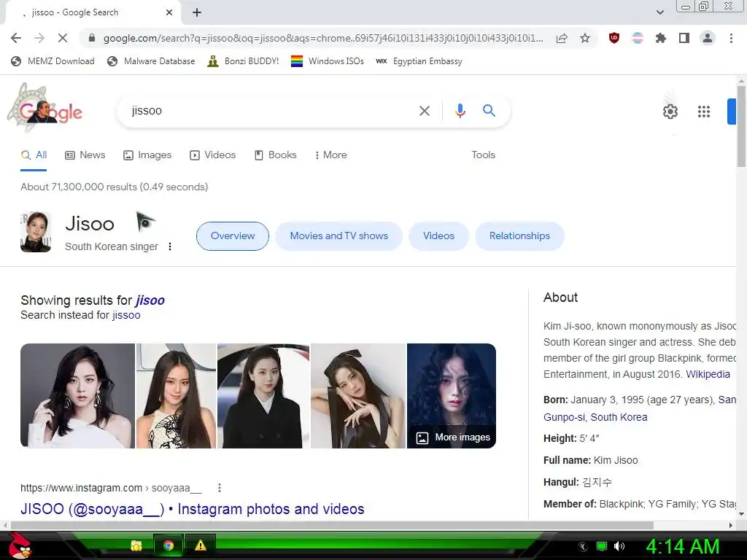
Task: Stop loading the page
Action: [63, 38]
